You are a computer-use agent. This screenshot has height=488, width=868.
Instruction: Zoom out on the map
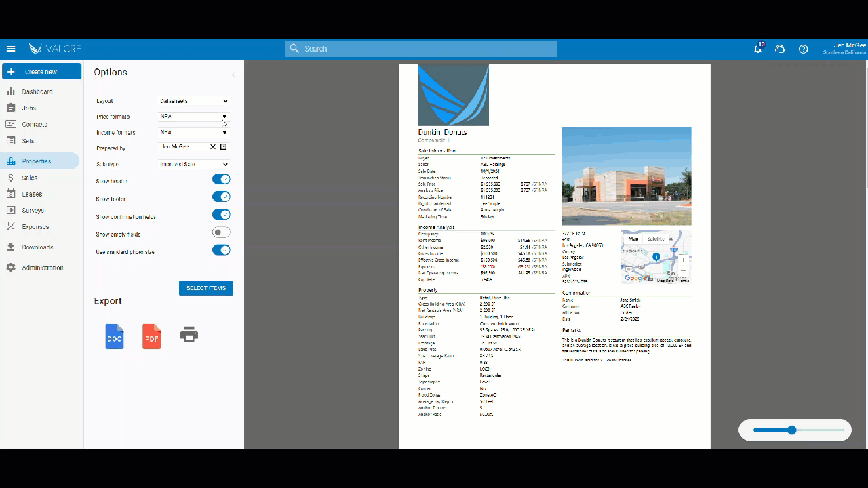pyautogui.click(x=683, y=270)
